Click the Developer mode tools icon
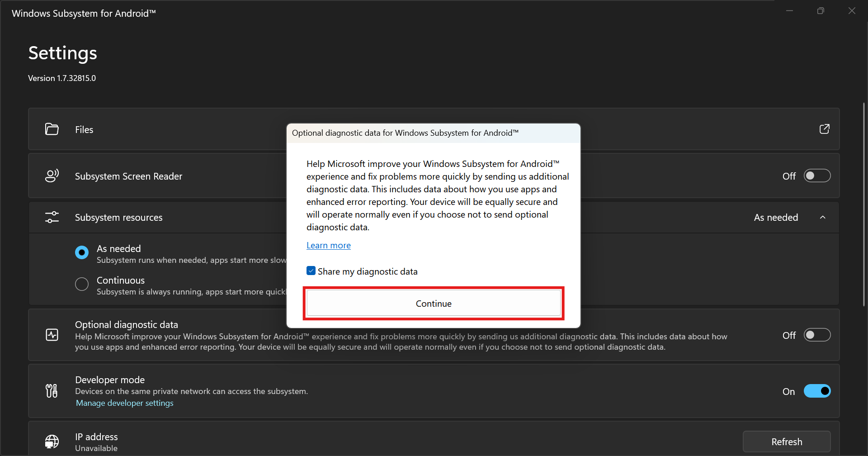868x456 pixels. click(52, 391)
